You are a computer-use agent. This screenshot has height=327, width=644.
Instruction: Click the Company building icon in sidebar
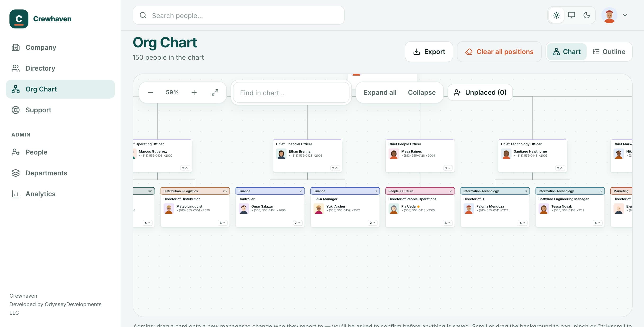pos(15,47)
